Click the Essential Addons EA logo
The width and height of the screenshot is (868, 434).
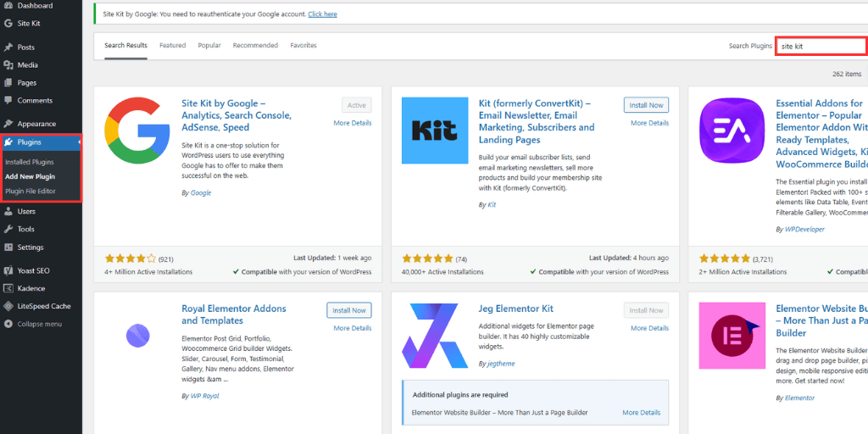732,131
